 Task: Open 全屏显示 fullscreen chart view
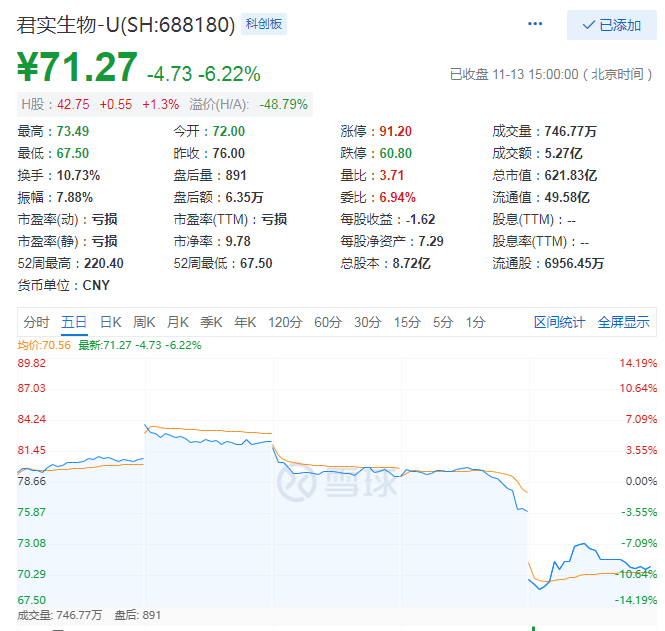click(x=623, y=322)
